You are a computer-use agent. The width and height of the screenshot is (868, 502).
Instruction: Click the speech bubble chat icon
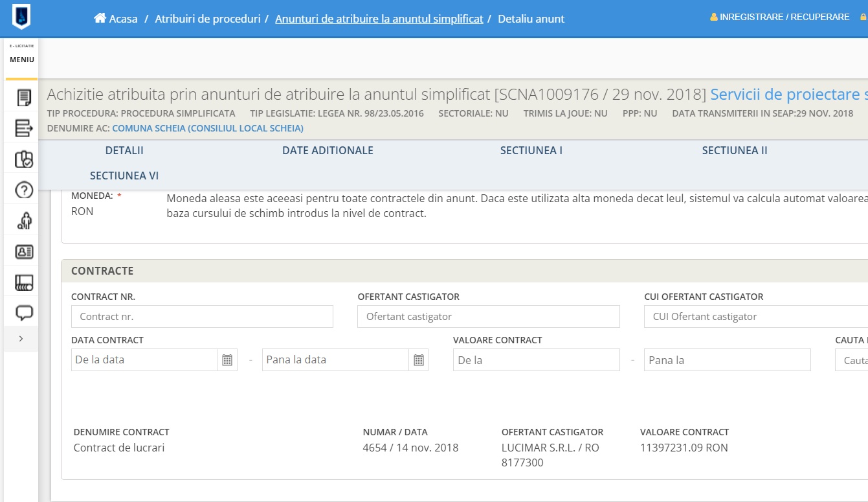coord(24,314)
